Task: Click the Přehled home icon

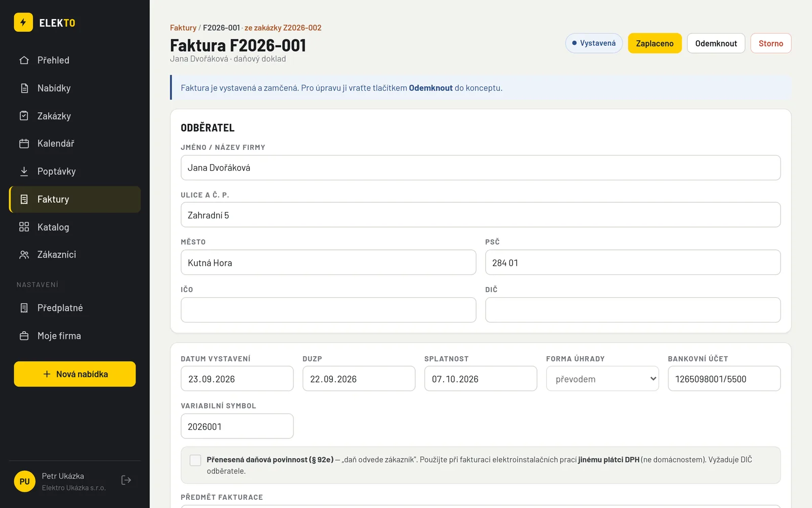Action: pyautogui.click(x=24, y=60)
